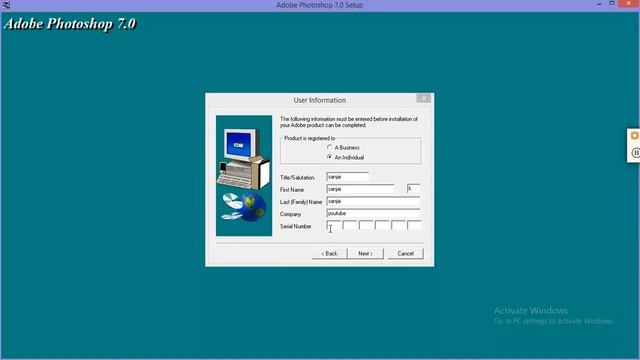Click the sixth Serial Number box
Viewport: 640px width, 360px height.
tap(414, 226)
